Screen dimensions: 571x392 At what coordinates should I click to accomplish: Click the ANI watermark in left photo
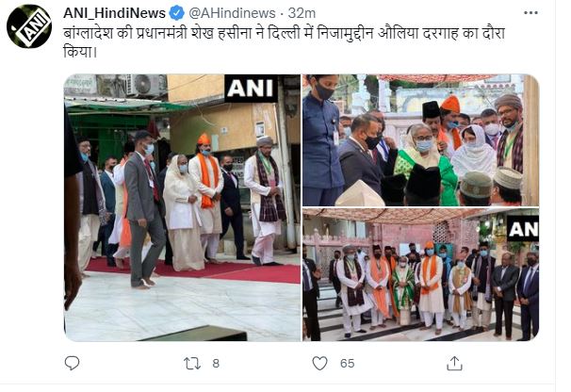[251, 89]
